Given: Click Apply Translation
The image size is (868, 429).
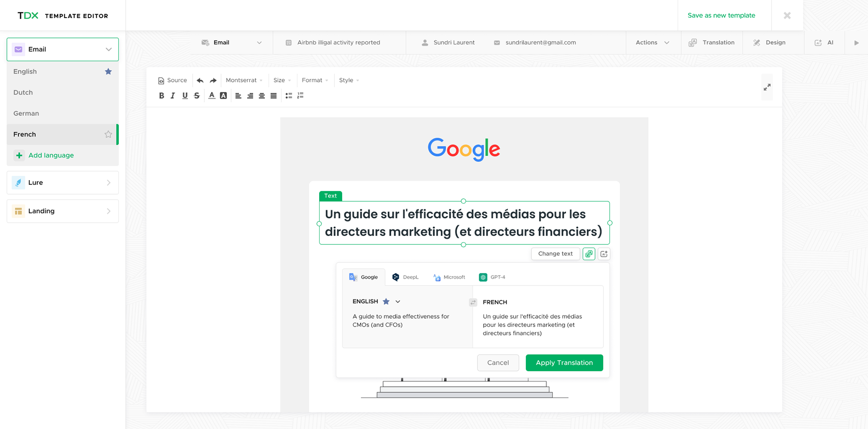Looking at the screenshot, I should click(564, 362).
